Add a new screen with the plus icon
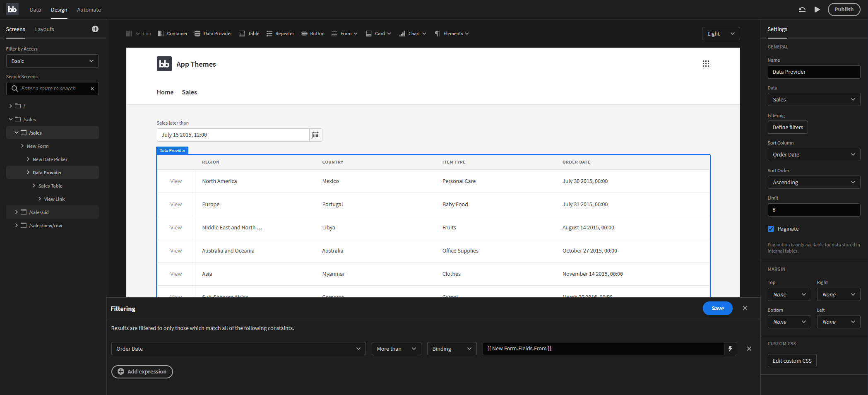The width and height of the screenshot is (868, 395). point(95,29)
